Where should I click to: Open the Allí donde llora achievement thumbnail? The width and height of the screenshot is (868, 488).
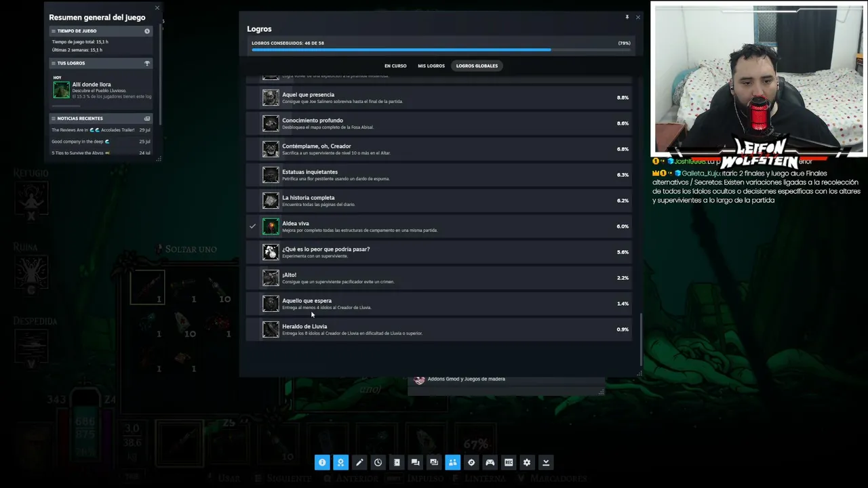coord(62,89)
